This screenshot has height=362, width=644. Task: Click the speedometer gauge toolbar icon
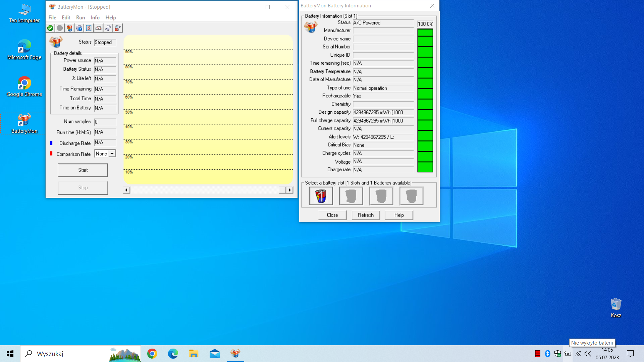point(98,28)
